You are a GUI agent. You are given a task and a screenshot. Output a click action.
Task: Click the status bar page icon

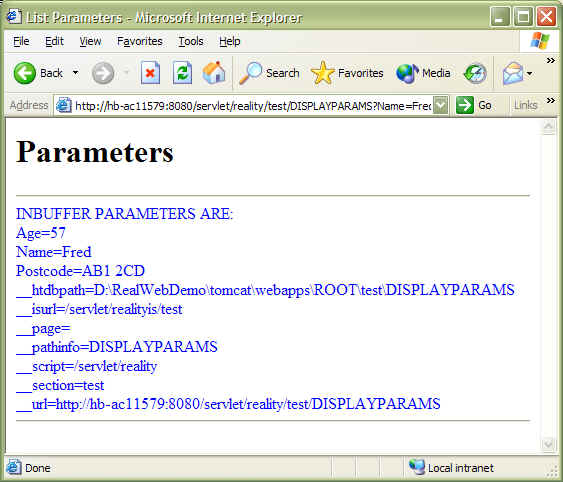(x=14, y=467)
